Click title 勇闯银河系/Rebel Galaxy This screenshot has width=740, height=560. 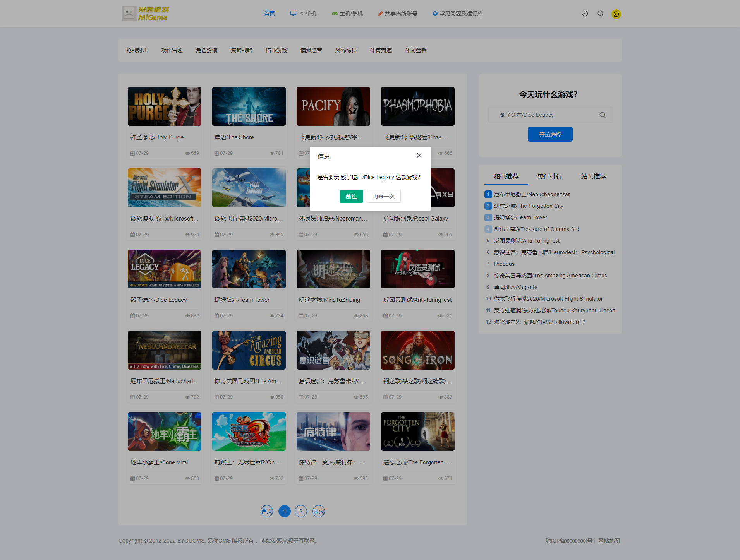[415, 219]
